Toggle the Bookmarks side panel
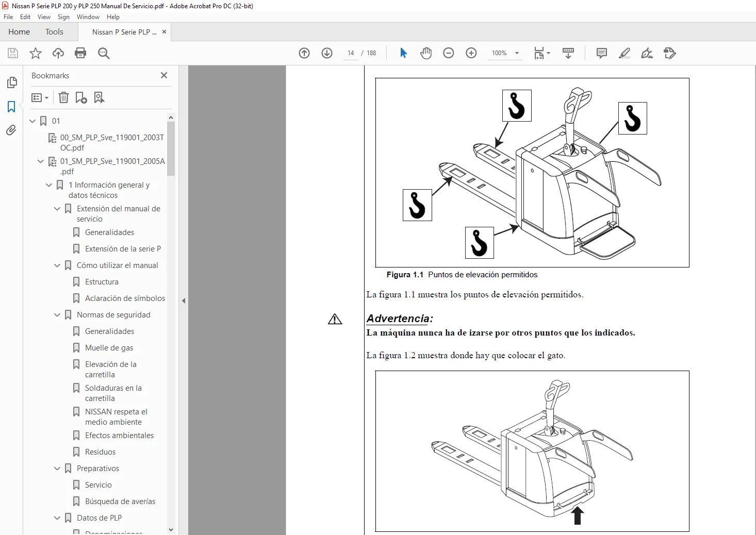Image resolution: width=756 pixels, height=535 pixels. [11, 107]
